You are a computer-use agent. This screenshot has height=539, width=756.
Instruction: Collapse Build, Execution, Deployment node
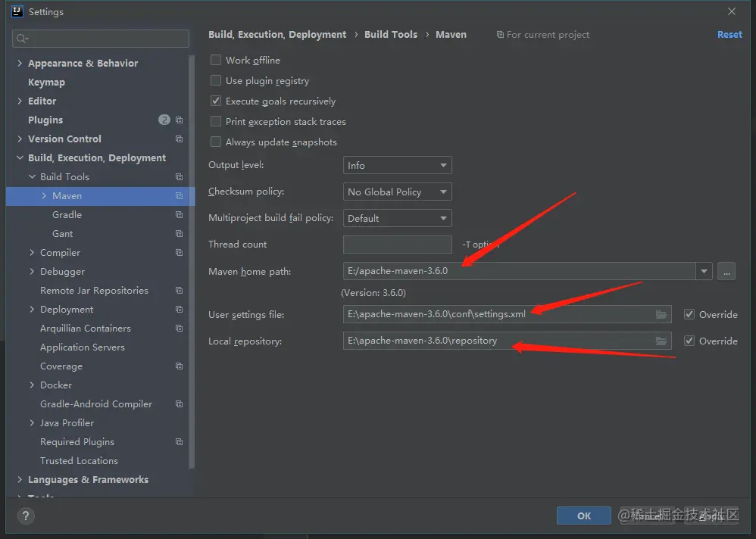point(20,157)
